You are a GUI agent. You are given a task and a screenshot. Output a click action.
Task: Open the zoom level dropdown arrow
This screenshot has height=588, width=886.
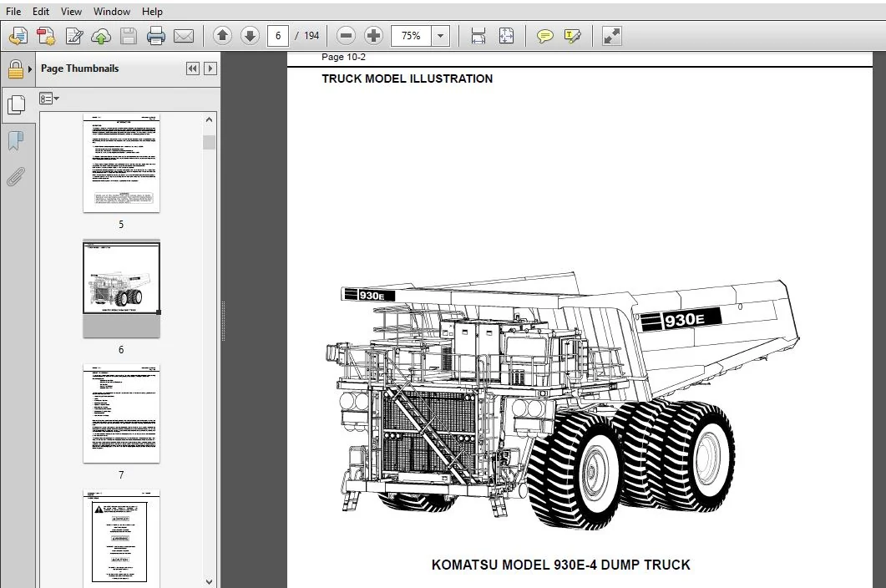441,36
